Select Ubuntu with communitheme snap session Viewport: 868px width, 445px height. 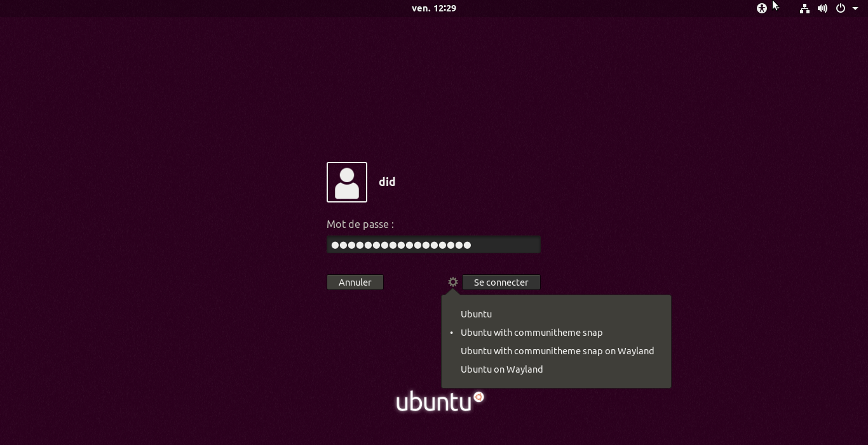556,333
